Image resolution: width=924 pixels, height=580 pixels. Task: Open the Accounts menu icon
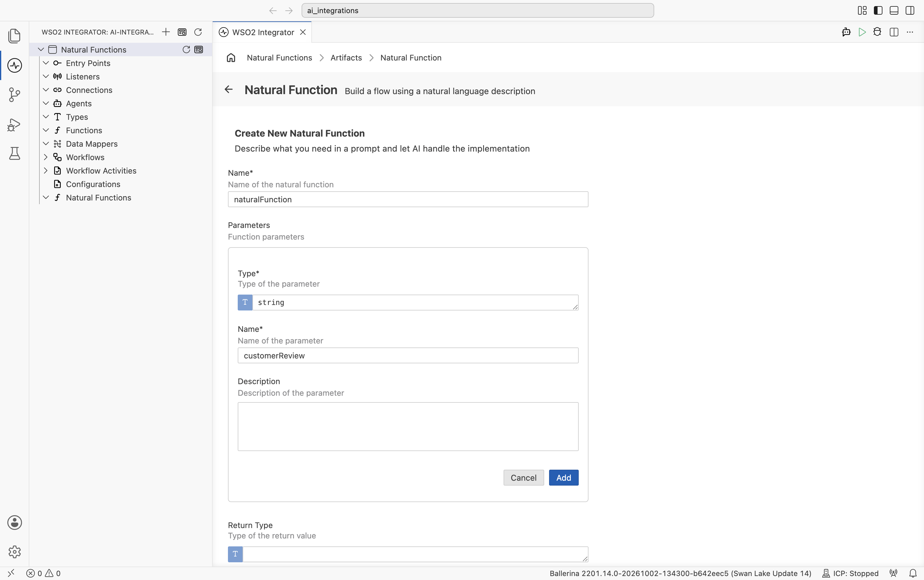pos(15,522)
